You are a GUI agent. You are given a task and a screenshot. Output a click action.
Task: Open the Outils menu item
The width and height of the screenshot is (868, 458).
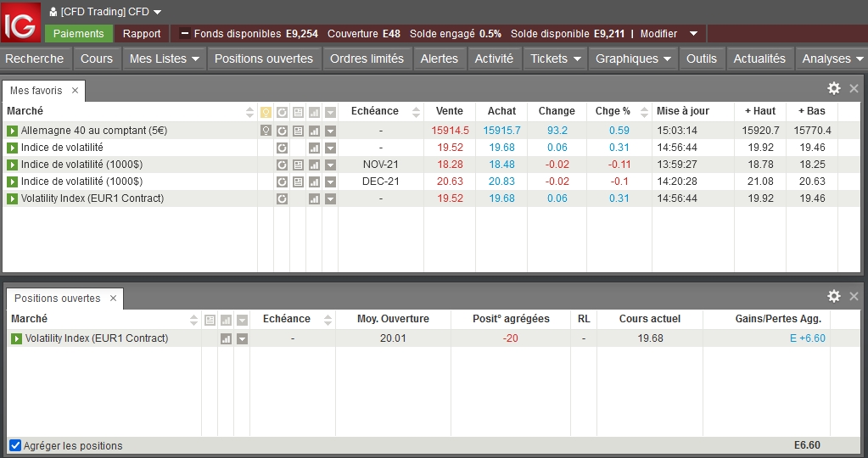click(702, 59)
